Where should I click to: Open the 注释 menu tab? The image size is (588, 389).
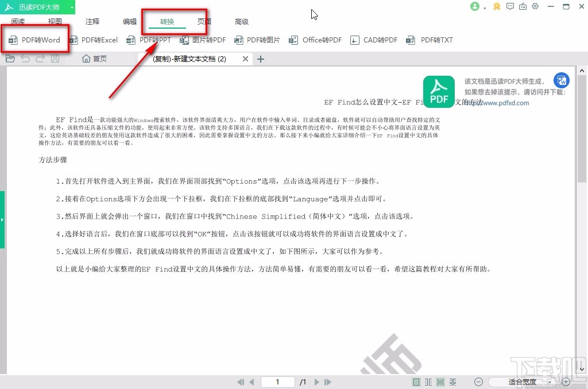92,21
